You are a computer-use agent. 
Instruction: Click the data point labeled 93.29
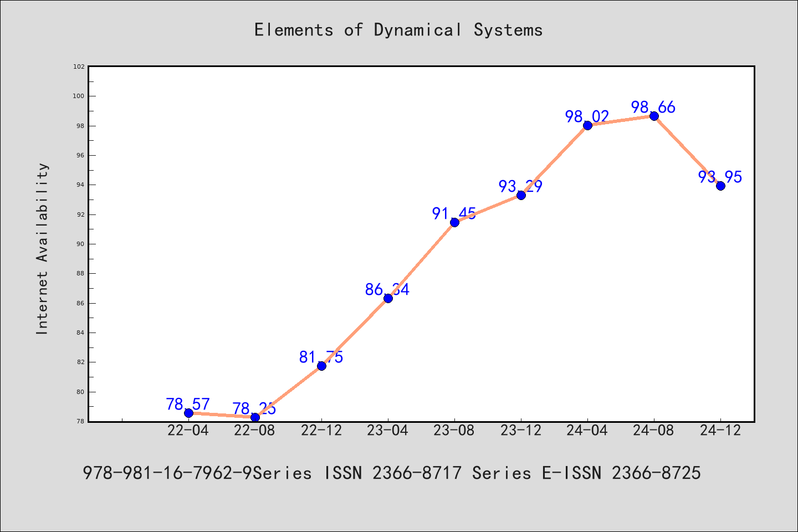(521, 195)
